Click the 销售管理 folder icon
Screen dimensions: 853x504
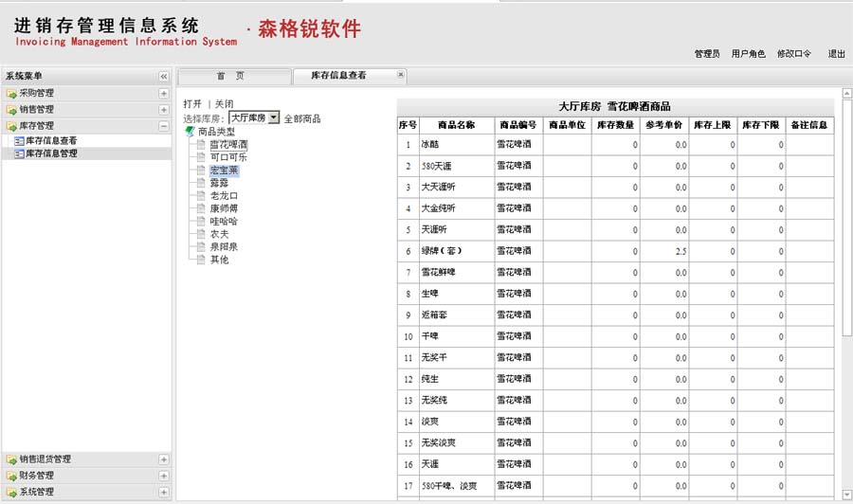[11, 110]
